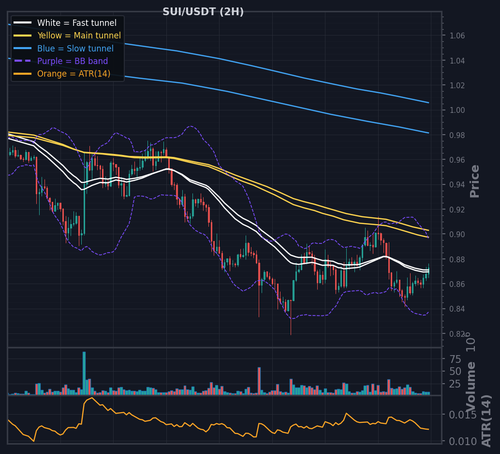Click the 0.92 price axis label
Image resolution: width=500 pixels, height=454 pixels.
[457, 209]
